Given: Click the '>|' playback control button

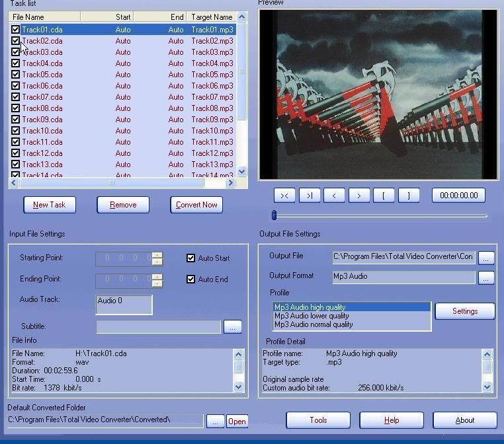Looking at the screenshot, I should (x=310, y=196).
